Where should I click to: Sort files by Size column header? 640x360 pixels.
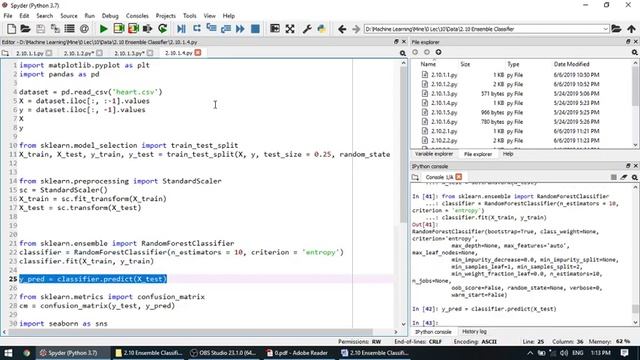pos(465,64)
